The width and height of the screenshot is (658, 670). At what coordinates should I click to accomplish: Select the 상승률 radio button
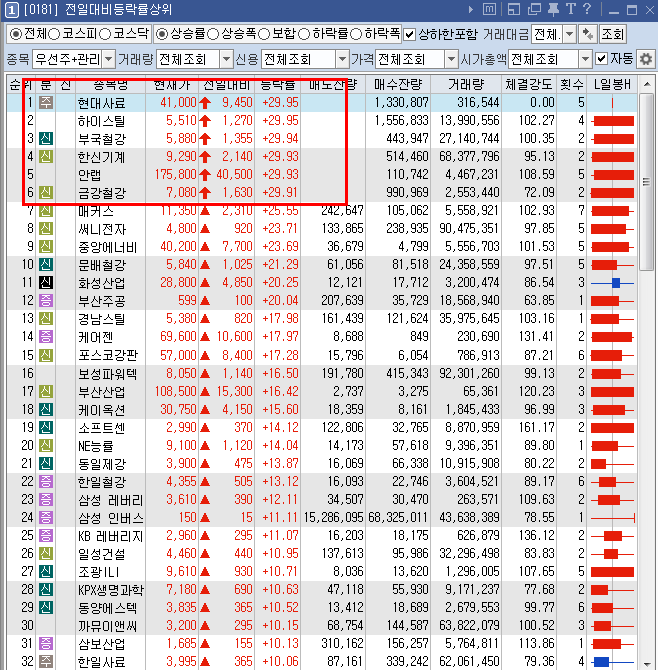pyautogui.click(x=162, y=34)
